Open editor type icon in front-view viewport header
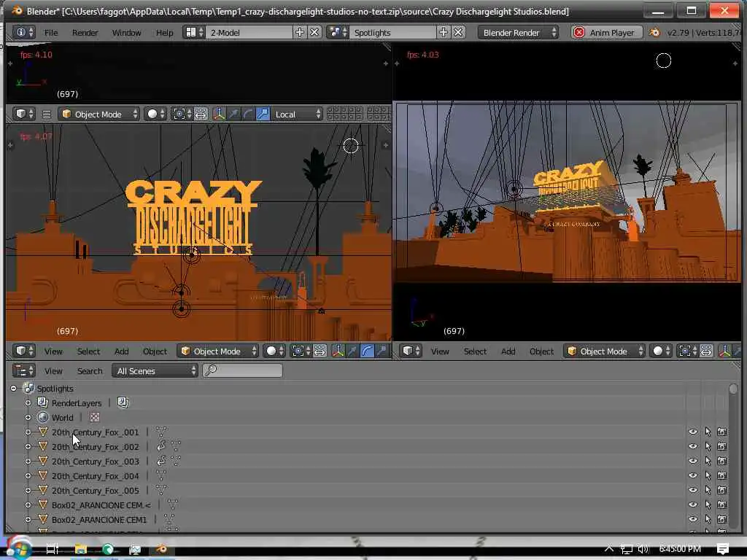 point(24,351)
